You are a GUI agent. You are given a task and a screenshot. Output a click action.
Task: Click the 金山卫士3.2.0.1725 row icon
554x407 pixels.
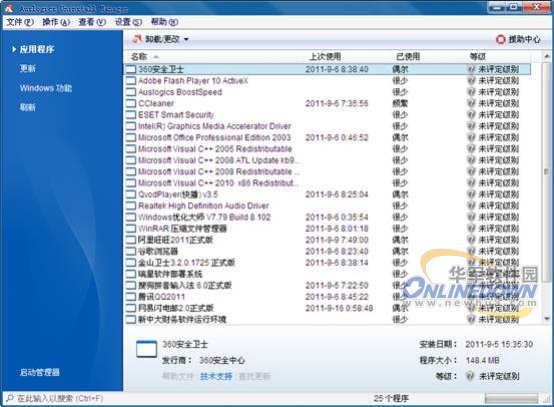(131, 263)
